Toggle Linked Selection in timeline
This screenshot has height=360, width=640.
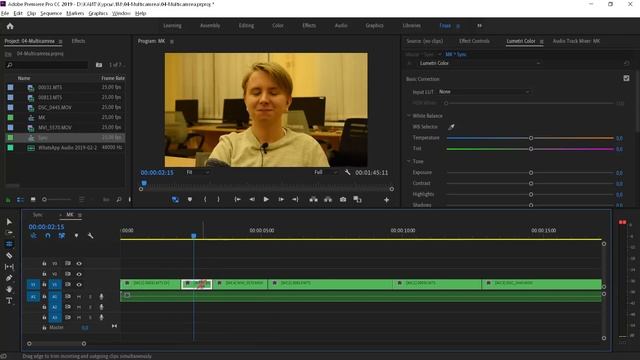pos(62,236)
